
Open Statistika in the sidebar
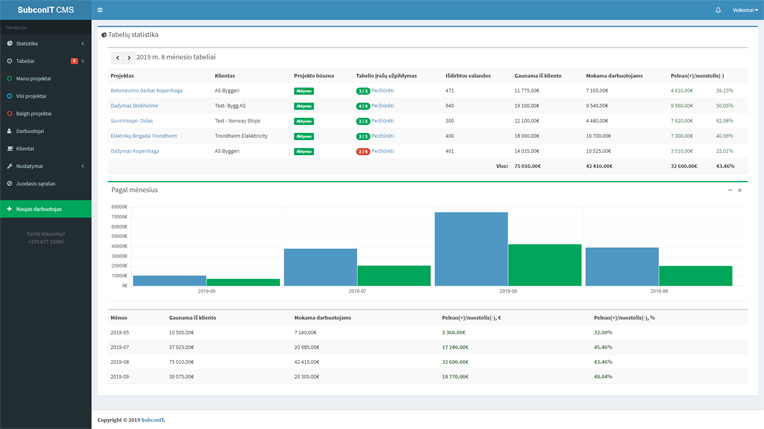coord(45,43)
